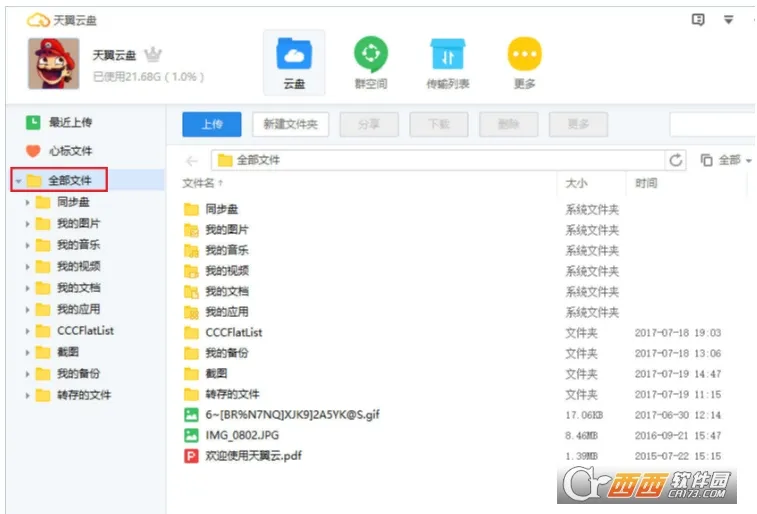The image size is (757, 514).
Task: Switch to 群空间 group space tab
Action: pyautogui.click(x=371, y=63)
